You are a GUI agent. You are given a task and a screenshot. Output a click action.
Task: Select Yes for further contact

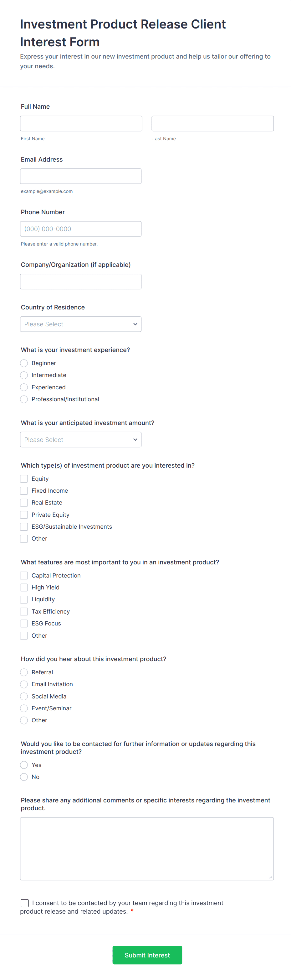(24, 765)
